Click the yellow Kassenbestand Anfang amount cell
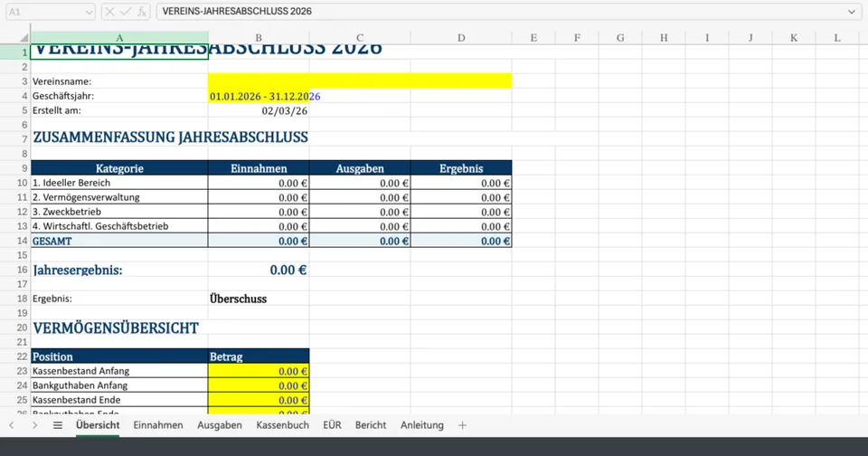The image size is (868, 456). (259, 371)
